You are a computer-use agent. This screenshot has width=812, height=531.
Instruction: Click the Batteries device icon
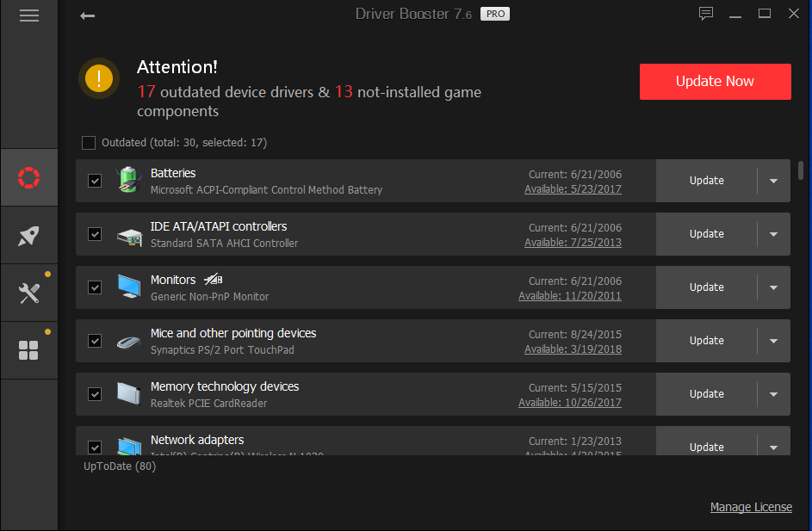click(128, 180)
